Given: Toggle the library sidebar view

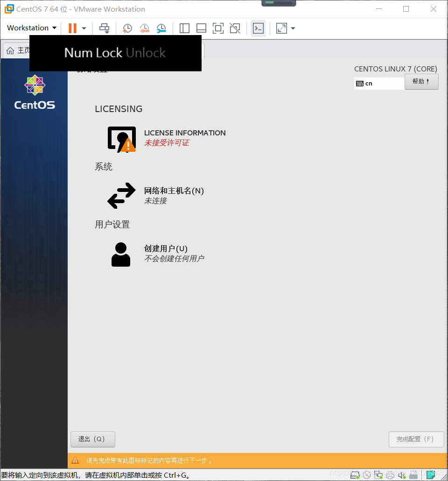Looking at the screenshot, I should (184, 28).
